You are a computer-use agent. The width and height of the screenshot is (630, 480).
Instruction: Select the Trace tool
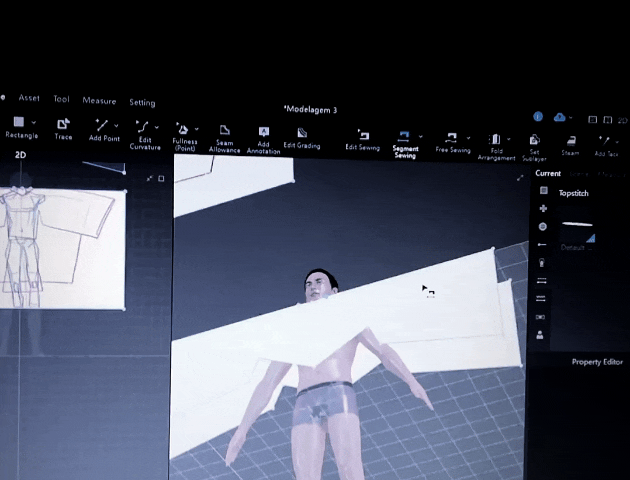click(63, 129)
